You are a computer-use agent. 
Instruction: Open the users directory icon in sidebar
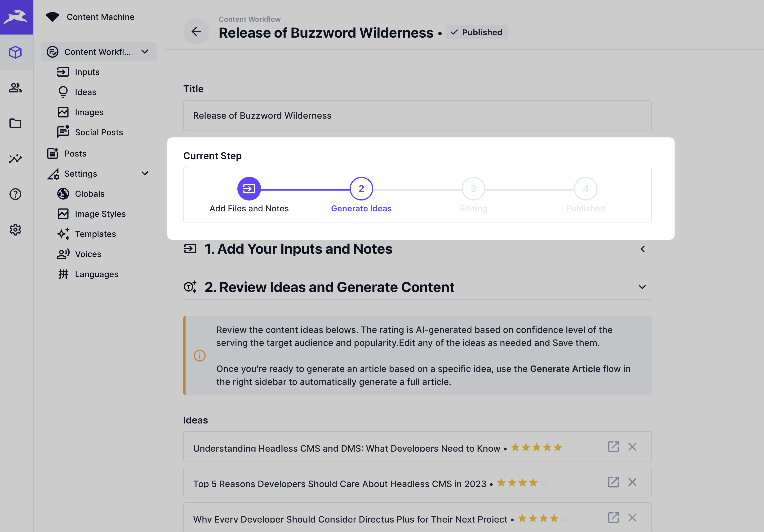[15, 88]
